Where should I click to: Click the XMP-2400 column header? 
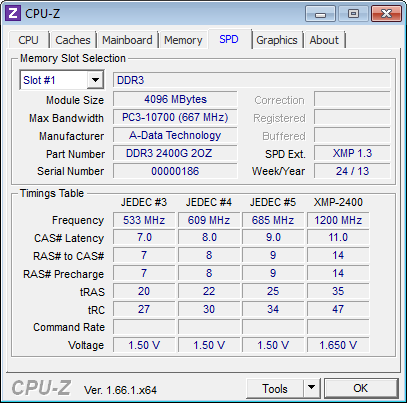click(338, 202)
